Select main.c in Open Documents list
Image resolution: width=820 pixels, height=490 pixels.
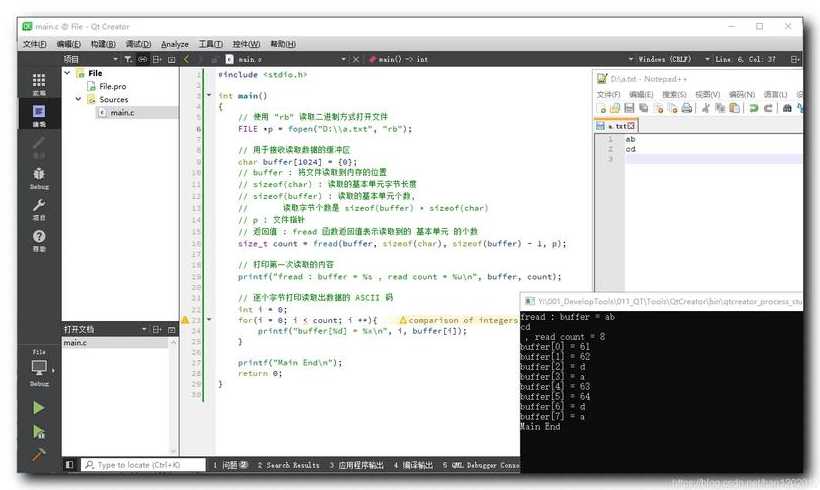tap(116, 343)
